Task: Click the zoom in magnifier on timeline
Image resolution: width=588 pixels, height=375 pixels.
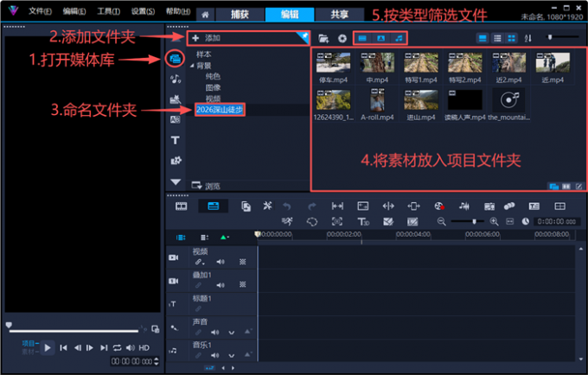Action: [x=494, y=221]
